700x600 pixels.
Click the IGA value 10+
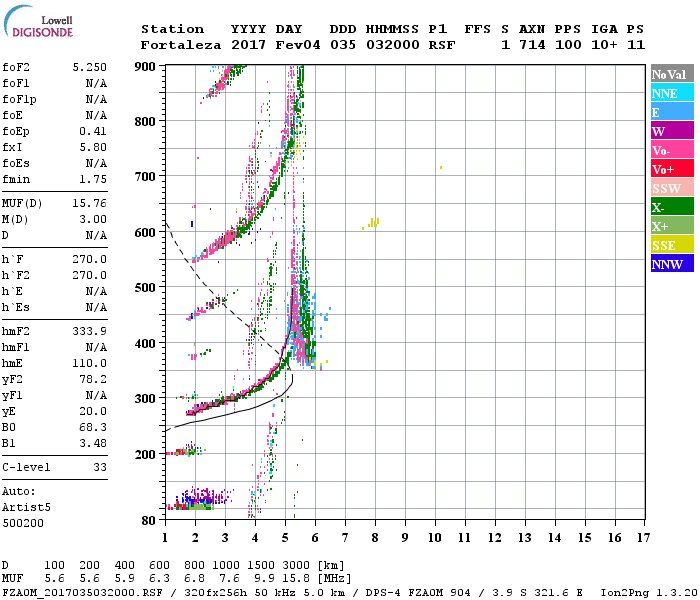point(604,45)
